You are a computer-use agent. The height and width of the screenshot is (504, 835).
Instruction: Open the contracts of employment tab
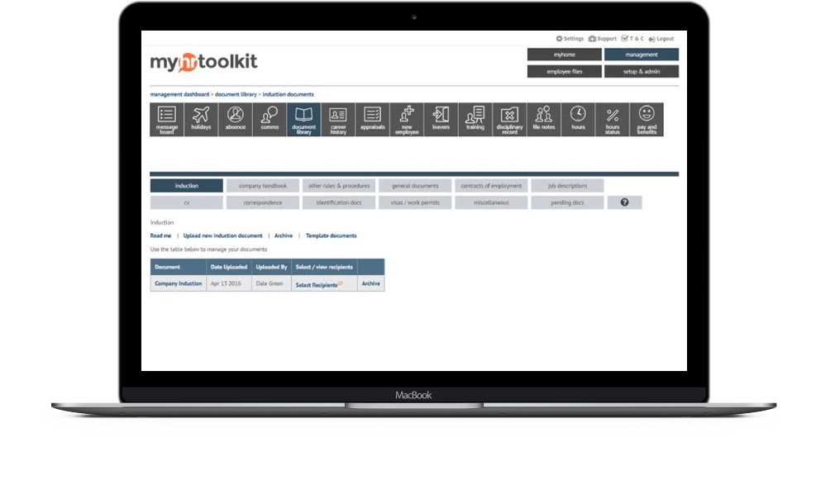tap(490, 185)
